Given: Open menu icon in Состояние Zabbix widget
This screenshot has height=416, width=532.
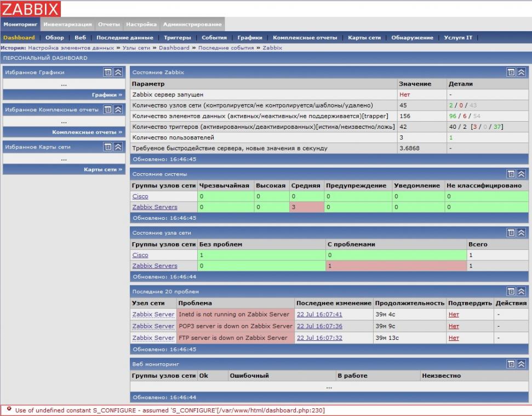Looking at the screenshot, I should (511, 72).
